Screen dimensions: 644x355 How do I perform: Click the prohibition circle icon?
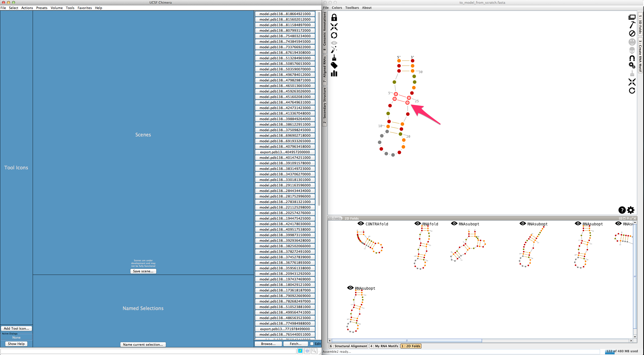pos(632,33)
